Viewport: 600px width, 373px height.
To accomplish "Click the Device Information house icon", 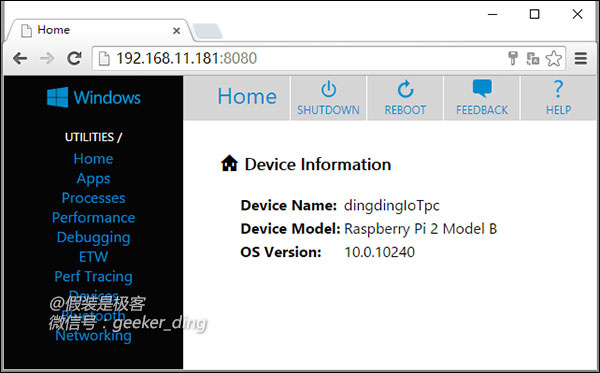I will [x=229, y=163].
